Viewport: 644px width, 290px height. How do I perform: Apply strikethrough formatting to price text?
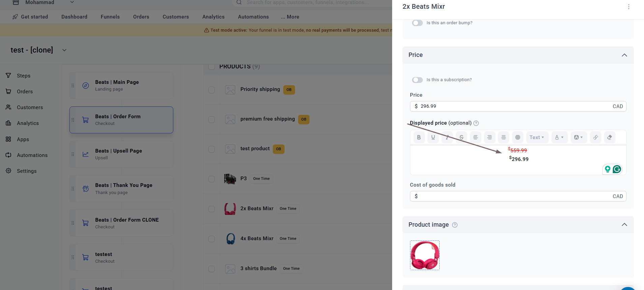pyautogui.click(x=461, y=137)
